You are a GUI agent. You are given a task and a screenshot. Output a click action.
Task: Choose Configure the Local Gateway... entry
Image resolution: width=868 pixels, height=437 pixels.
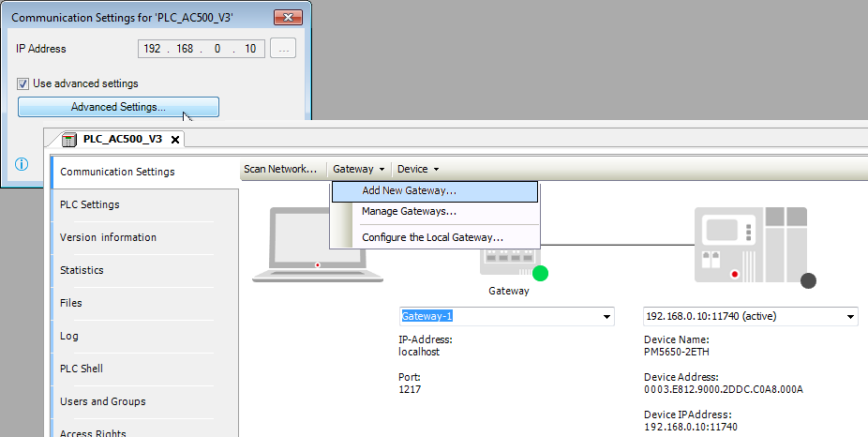(435, 237)
